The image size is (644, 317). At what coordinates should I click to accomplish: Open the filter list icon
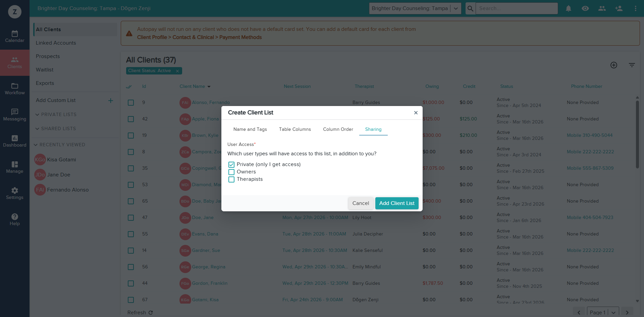click(x=632, y=65)
